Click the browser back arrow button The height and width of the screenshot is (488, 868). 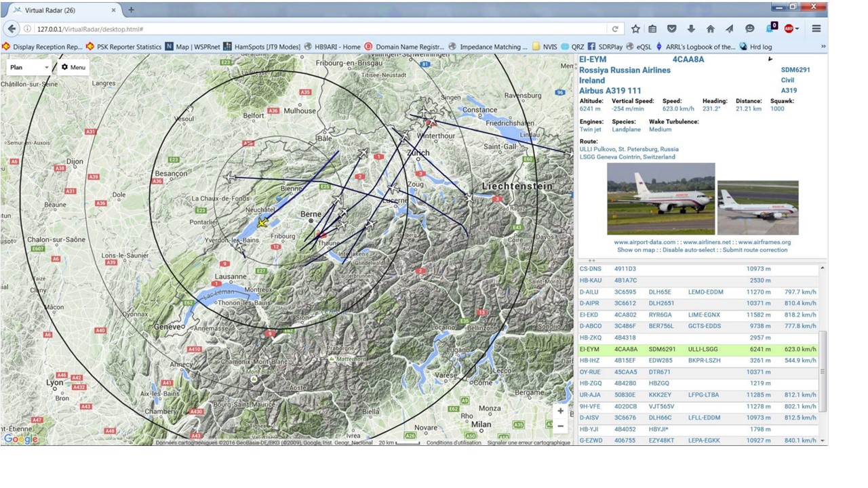pos(12,29)
